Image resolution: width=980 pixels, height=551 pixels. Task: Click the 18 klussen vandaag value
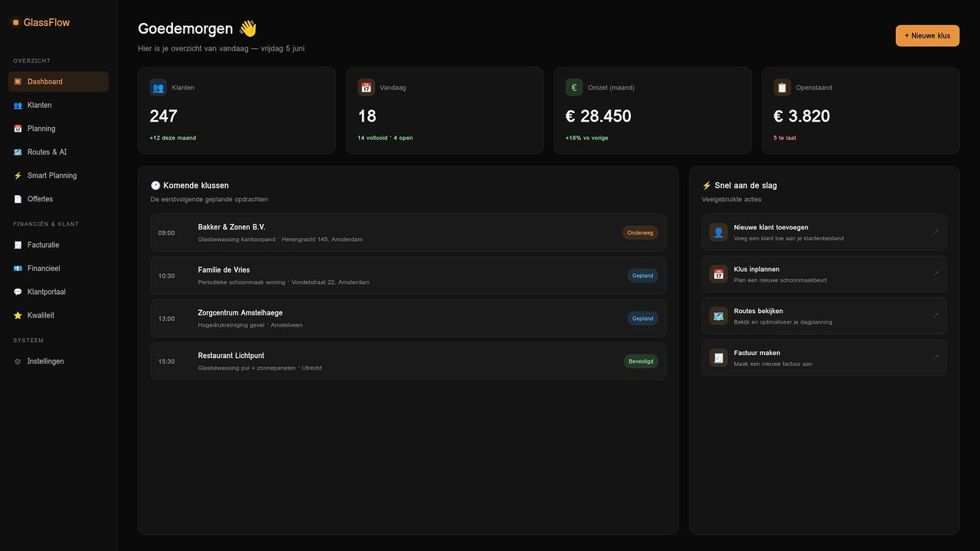click(367, 116)
